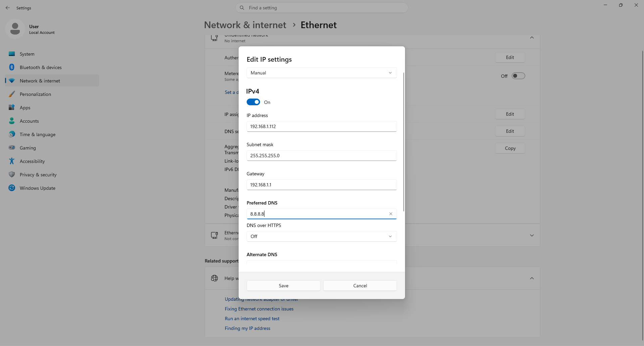
Task: Open Accounts icon in sidebar
Action: pos(12,121)
